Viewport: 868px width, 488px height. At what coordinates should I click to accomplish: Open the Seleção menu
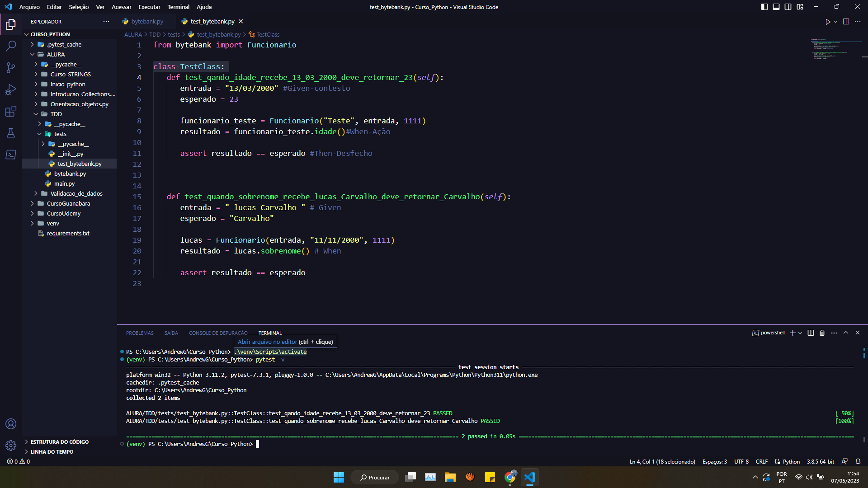[79, 7]
